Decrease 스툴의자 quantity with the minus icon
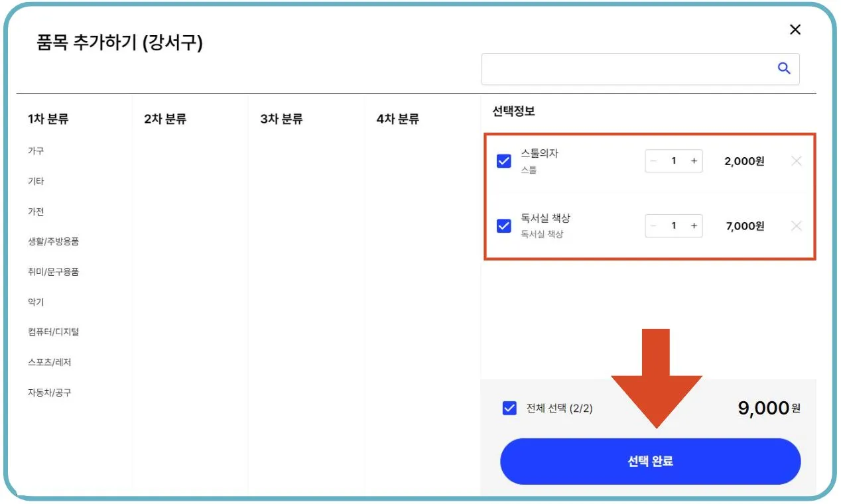 click(654, 160)
